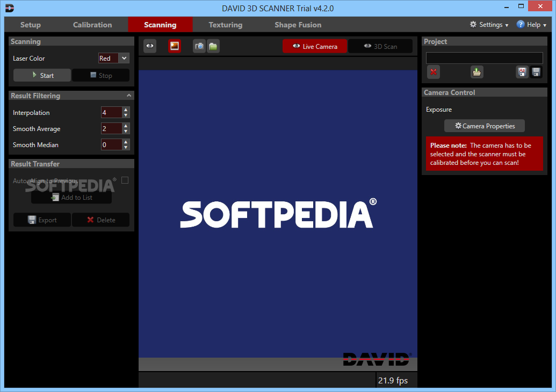Click the Interpolation value field

tap(112, 112)
